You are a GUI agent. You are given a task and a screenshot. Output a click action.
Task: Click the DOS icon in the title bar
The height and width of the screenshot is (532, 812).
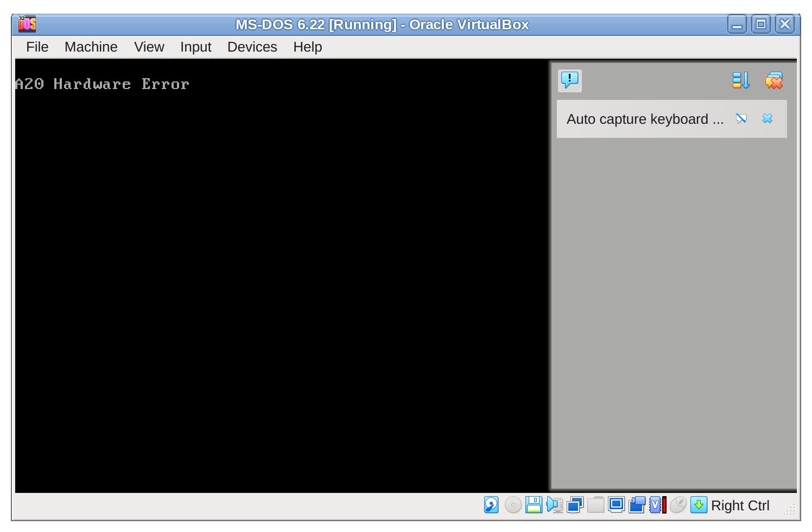(27, 24)
